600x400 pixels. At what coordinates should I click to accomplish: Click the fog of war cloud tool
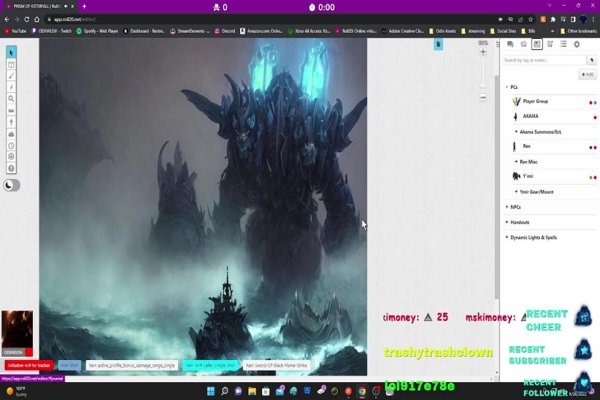11,134
